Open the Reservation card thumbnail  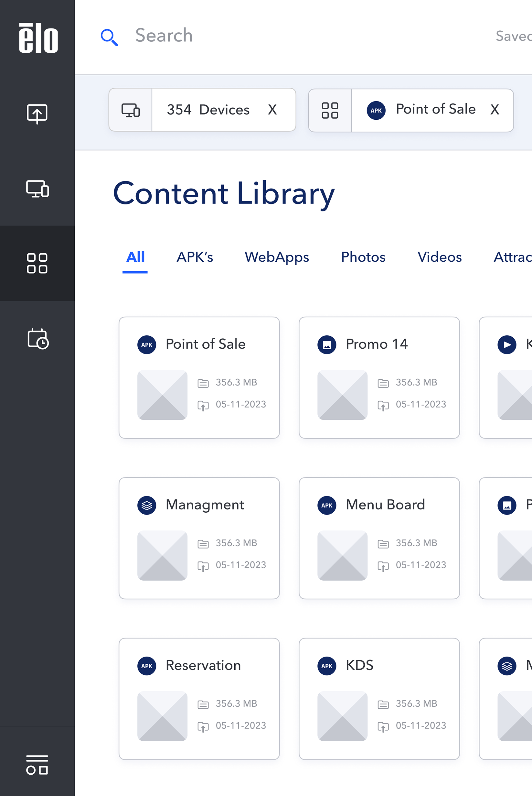(x=162, y=716)
